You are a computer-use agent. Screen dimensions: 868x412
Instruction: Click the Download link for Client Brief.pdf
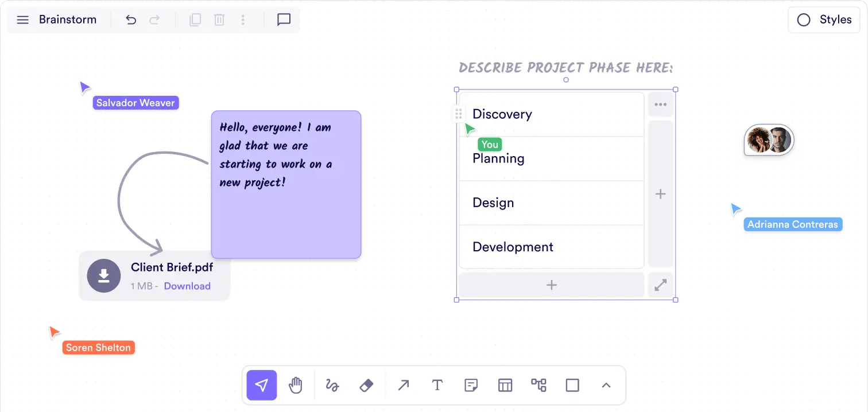(x=187, y=286)
